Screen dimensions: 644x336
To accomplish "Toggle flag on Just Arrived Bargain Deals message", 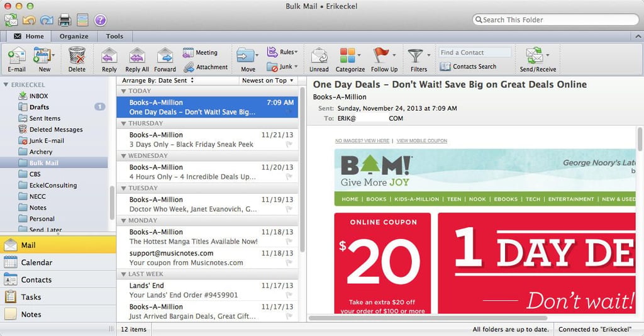I will [x=289, y=316].
